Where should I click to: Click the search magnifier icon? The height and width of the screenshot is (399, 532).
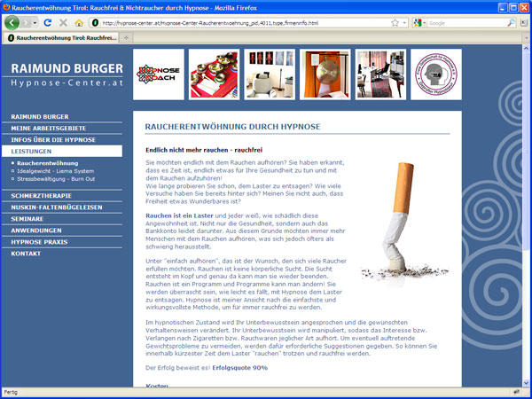(511, 23)
